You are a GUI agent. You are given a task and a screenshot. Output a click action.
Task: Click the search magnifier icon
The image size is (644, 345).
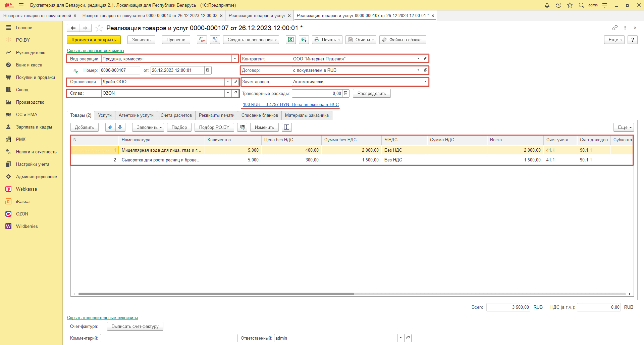click(581, 5)
